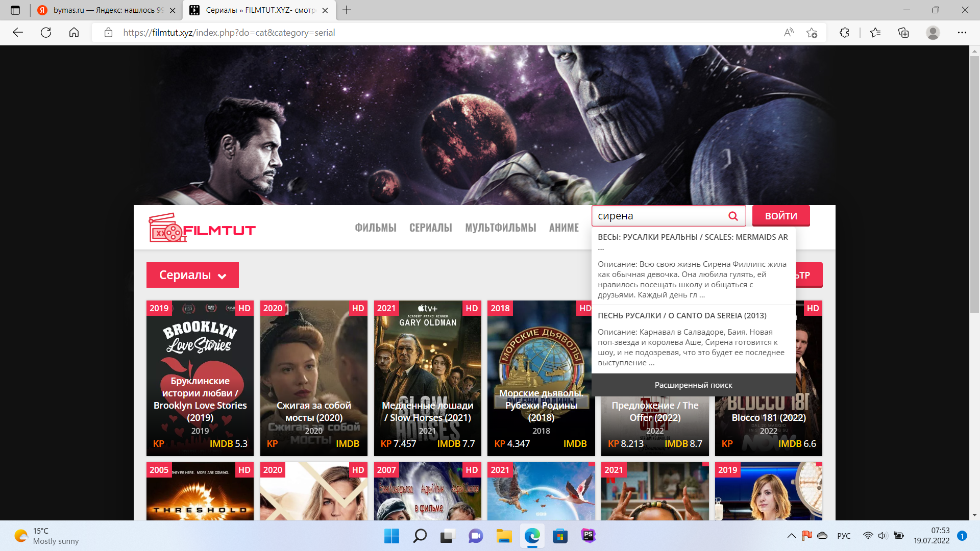Click the FILMTUT logo
This screenshot has width=980, height=551.
click(202, 228)
